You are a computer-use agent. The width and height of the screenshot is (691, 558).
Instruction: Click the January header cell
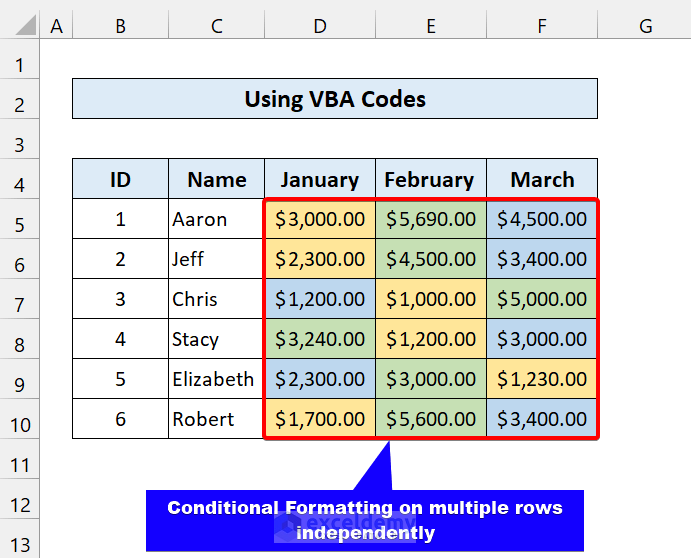pos(320,180)
